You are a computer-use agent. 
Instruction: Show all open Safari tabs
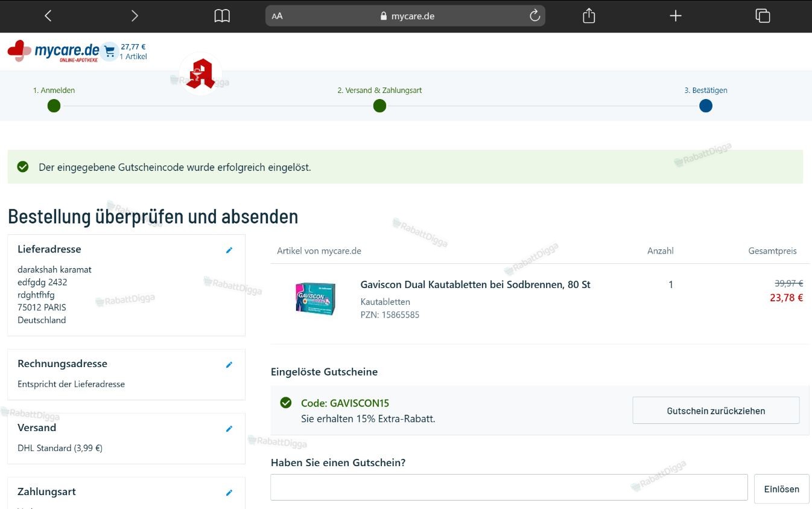click(763, 16)
